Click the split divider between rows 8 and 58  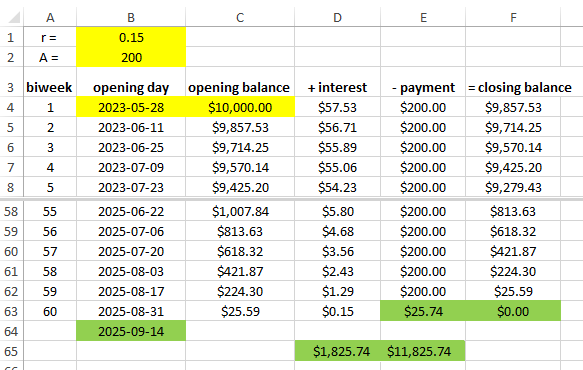(x=292, y=199)
